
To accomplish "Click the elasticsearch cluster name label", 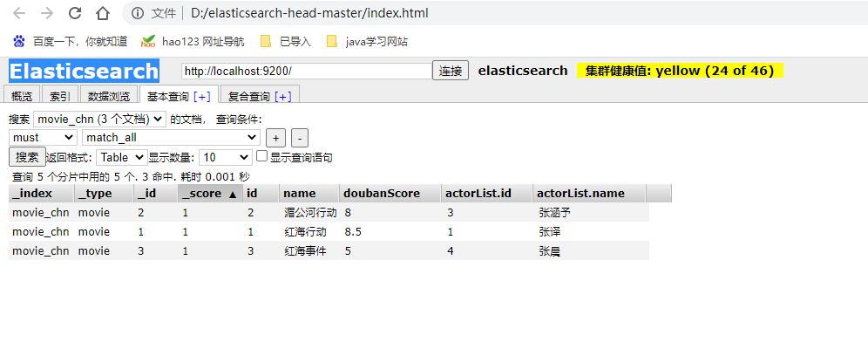I will tap(523, 71).
